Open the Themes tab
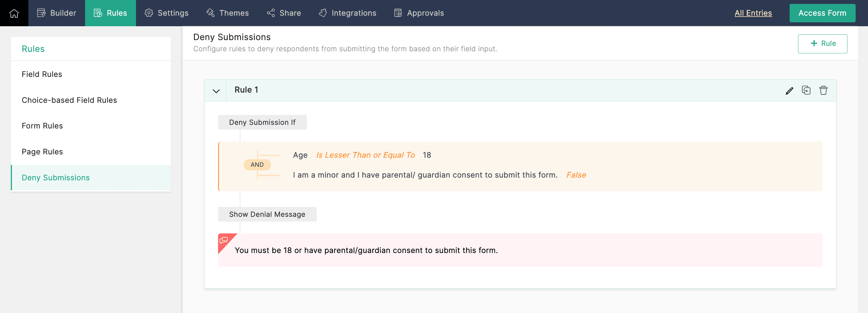 tap(227, 13)
